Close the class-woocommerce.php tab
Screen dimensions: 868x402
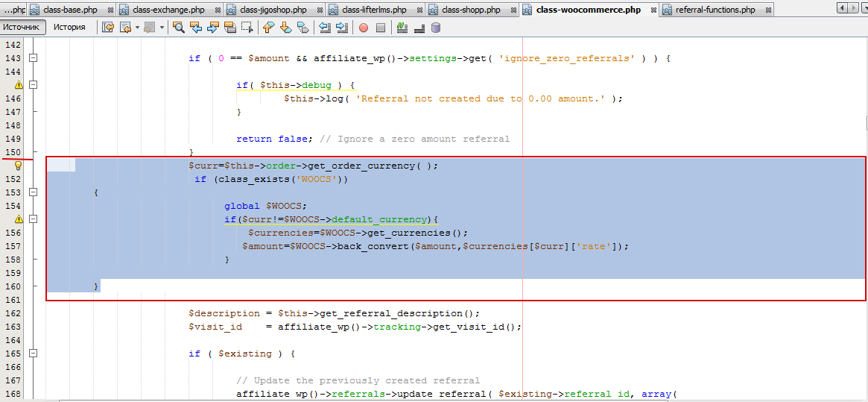[653, 10]
